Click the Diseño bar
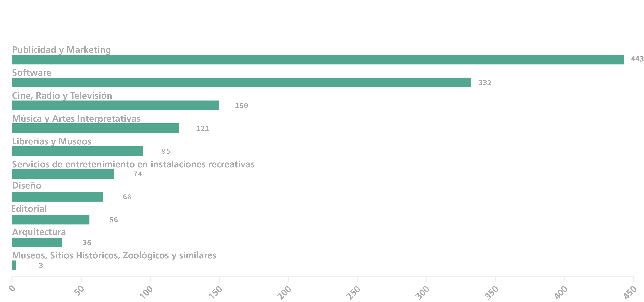 coord(57,197)
